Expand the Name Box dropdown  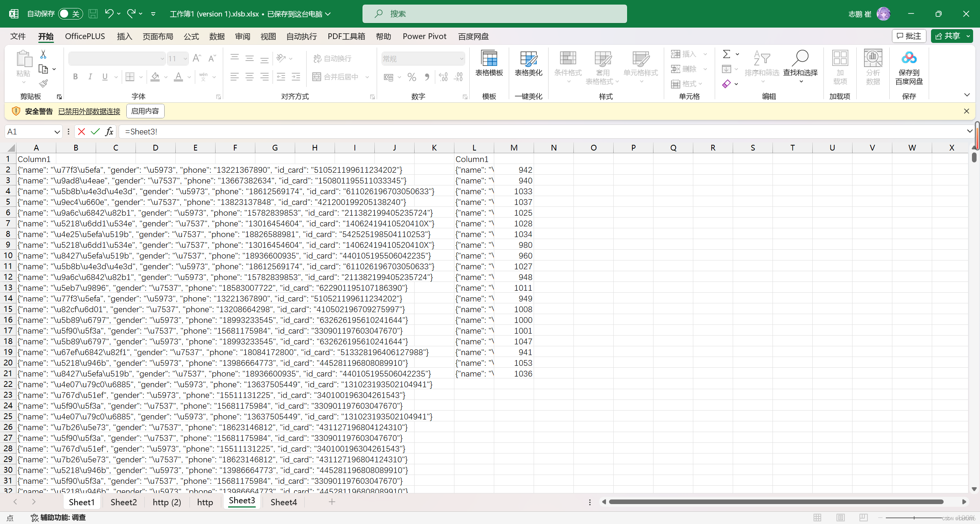coord(57,132)
